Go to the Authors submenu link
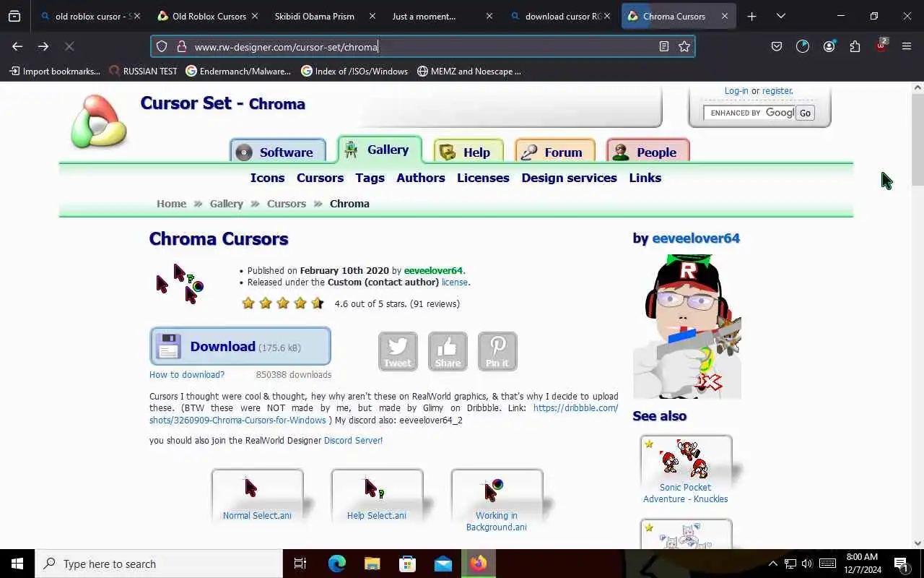The image size is (924, 578). [x=421, y=178]
